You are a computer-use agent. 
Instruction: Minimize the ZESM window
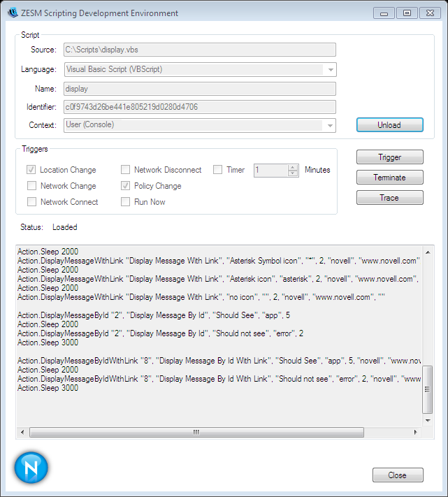pyautogui.click(x=384, y=13)
